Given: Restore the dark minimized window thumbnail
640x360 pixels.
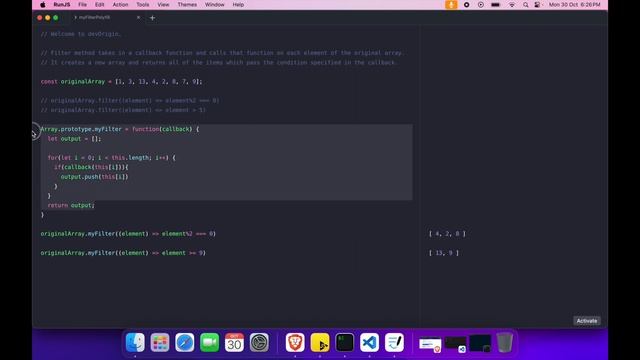Looking at the screenshot, I should point(480,343).
